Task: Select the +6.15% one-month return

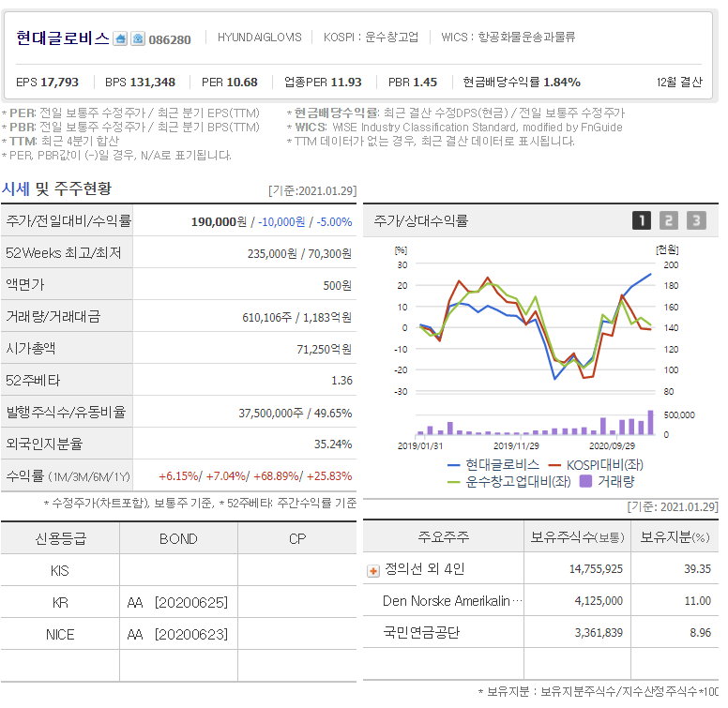Action: pyautogui.click(x=179, y=476)
